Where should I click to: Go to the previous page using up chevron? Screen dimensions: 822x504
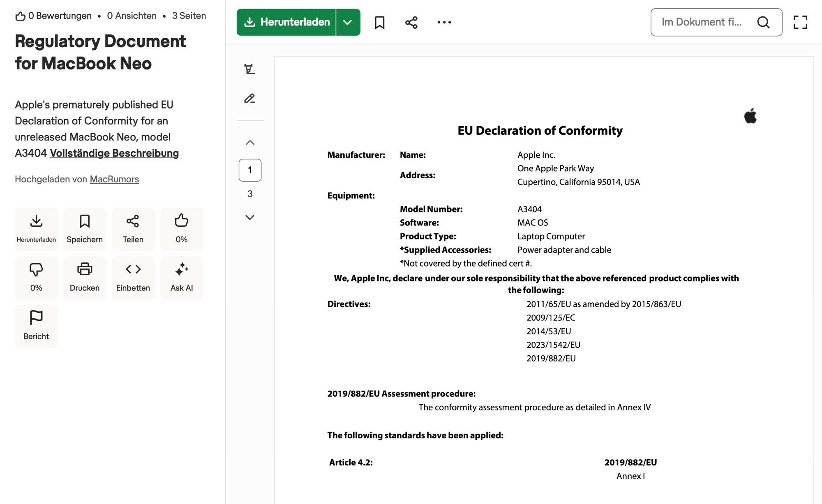(250, 143)
